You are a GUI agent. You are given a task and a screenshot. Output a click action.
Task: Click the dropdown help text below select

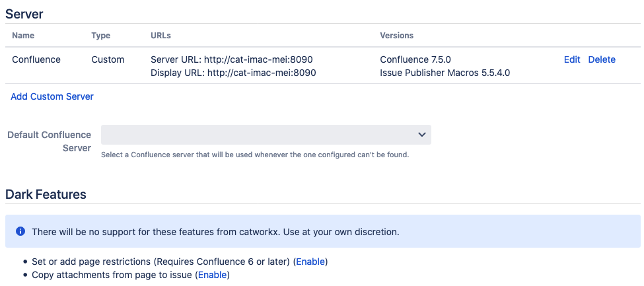tap(255, 155)
